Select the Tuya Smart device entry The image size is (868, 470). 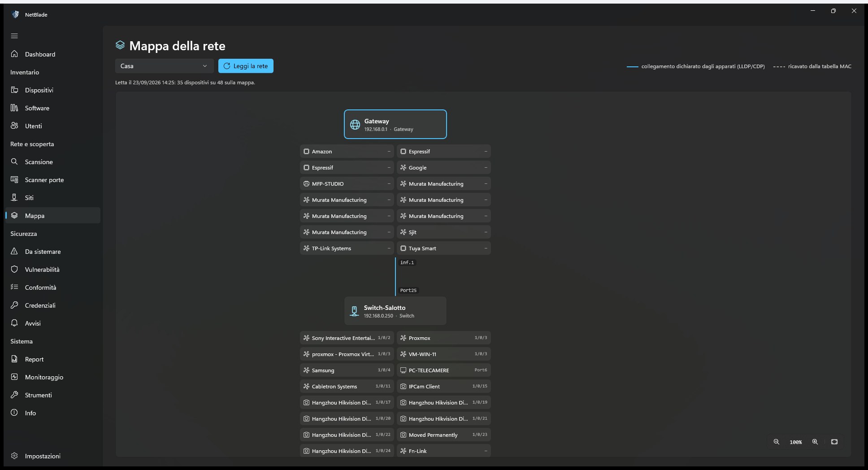pyautogui.click(x=444, y=248)
